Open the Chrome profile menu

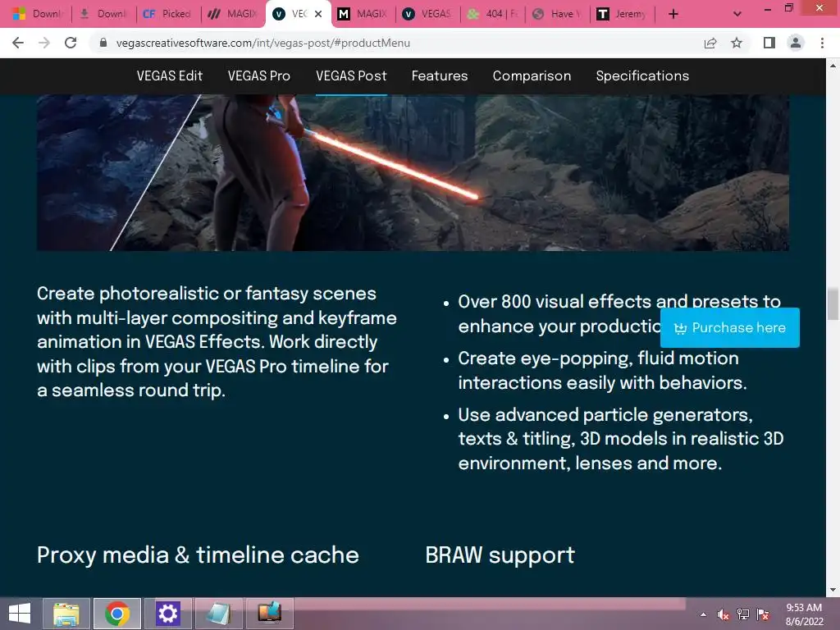pos(796,43)
